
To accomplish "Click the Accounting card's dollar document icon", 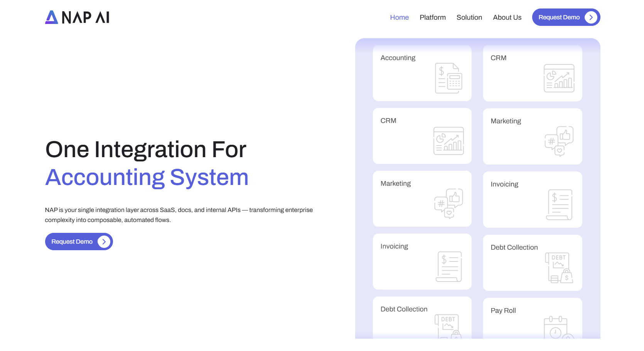I will pyautogui.click(x=448, y=78).
